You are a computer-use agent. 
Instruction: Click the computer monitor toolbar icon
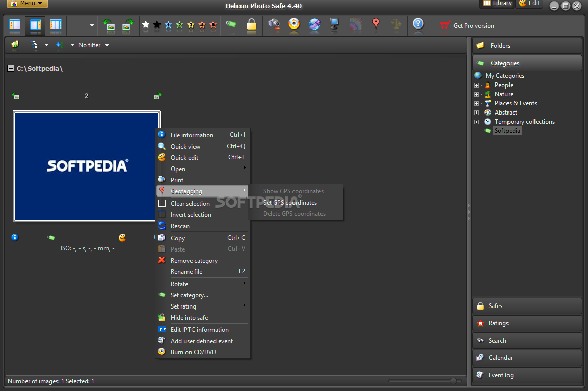334,24
